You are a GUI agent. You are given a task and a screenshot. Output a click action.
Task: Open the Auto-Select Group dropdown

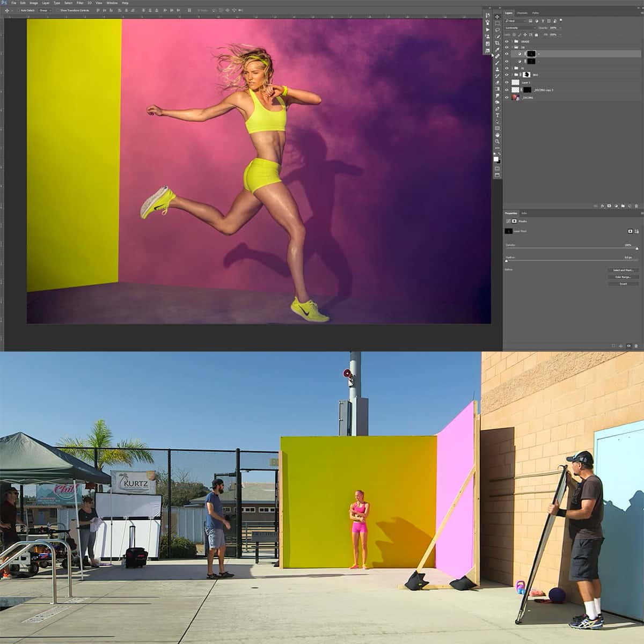(x=45, y=10)
